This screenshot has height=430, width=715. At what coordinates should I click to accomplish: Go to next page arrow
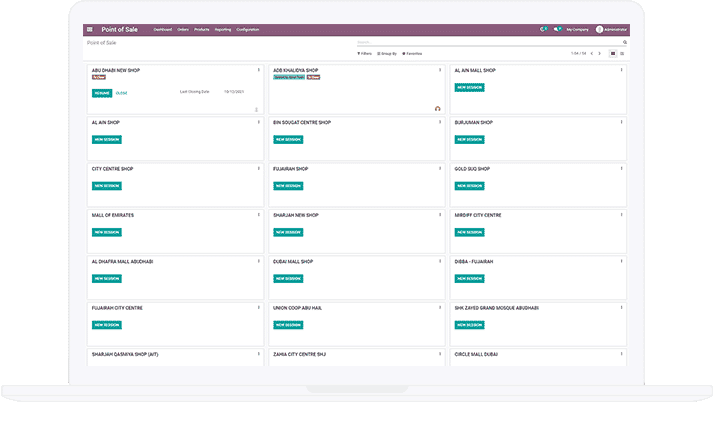(600, 53)
